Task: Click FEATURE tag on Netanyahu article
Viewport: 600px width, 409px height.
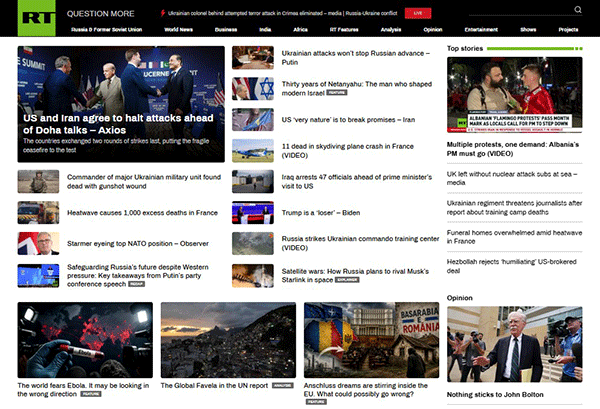Action: coord(337,93)
